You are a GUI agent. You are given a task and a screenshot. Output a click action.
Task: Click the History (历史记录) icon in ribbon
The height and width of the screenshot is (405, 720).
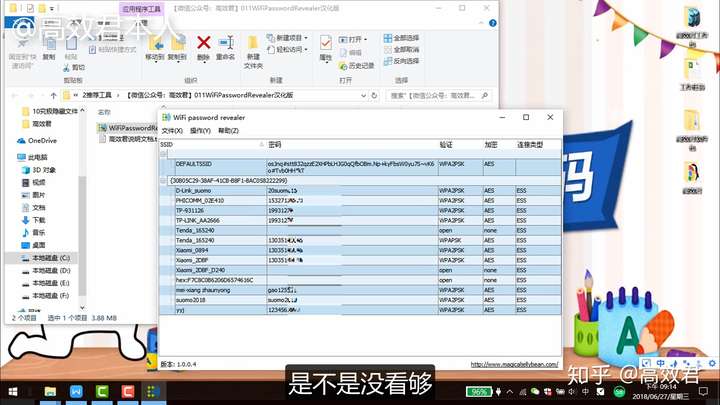[x=356, y=66]
